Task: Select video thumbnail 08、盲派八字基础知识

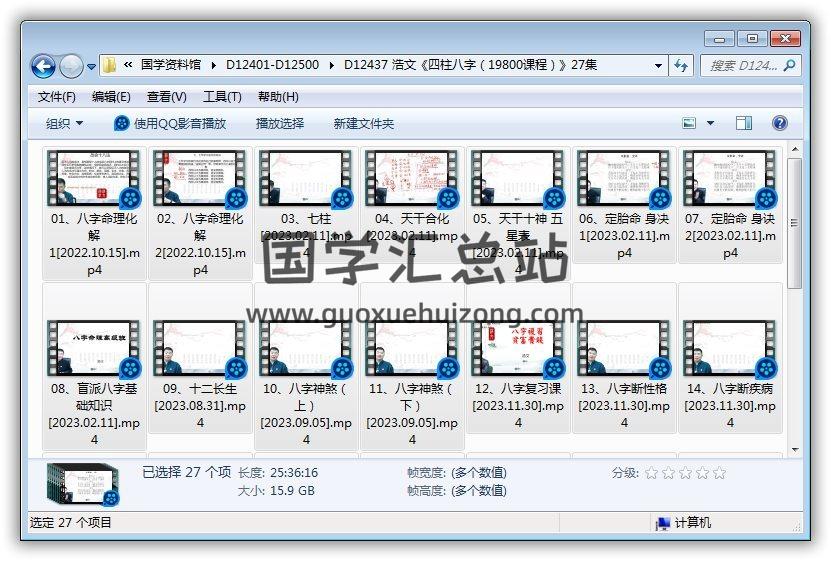Action: [94, 349]
